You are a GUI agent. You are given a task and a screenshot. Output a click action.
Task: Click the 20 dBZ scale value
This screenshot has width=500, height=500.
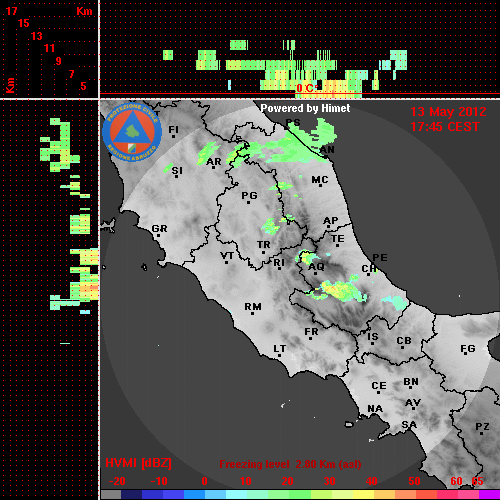point(287,481)
